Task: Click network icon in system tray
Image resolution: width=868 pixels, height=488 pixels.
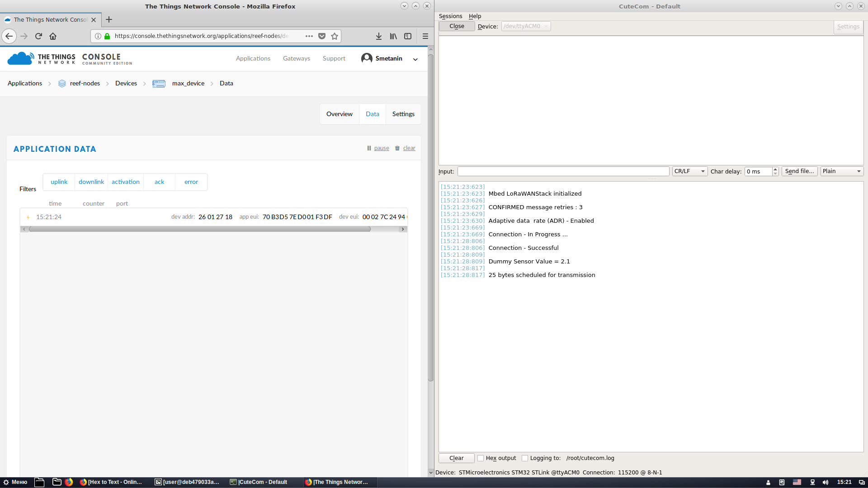Action: tap(812, 482)
